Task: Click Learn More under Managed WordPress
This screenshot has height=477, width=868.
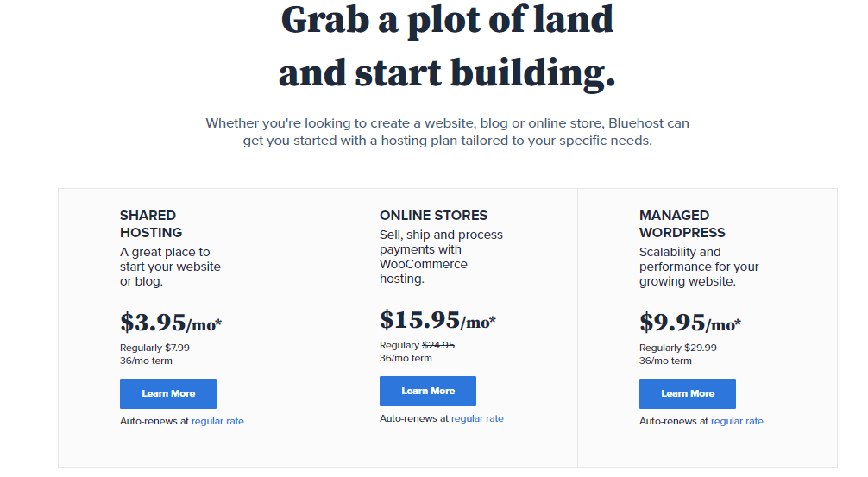Action: (687, 393)
